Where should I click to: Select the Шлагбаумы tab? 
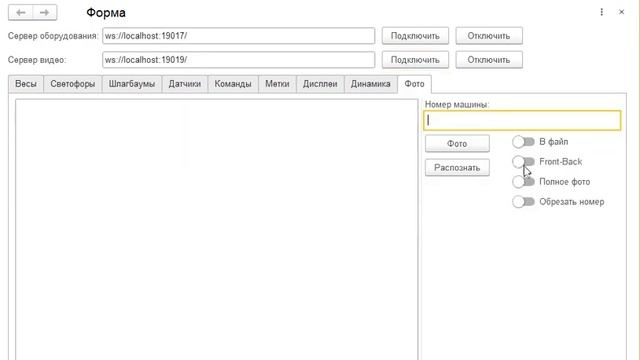132,84
